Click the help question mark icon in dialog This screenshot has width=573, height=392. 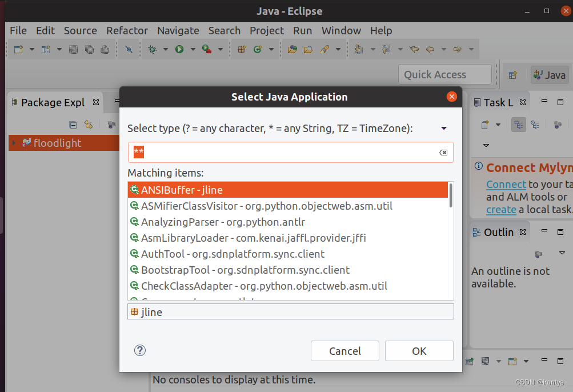click(140, 350)
